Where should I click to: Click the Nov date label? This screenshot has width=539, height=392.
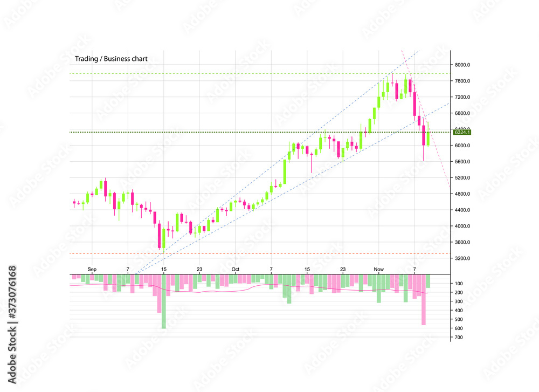pyautogui.click(x=378, y=269)
